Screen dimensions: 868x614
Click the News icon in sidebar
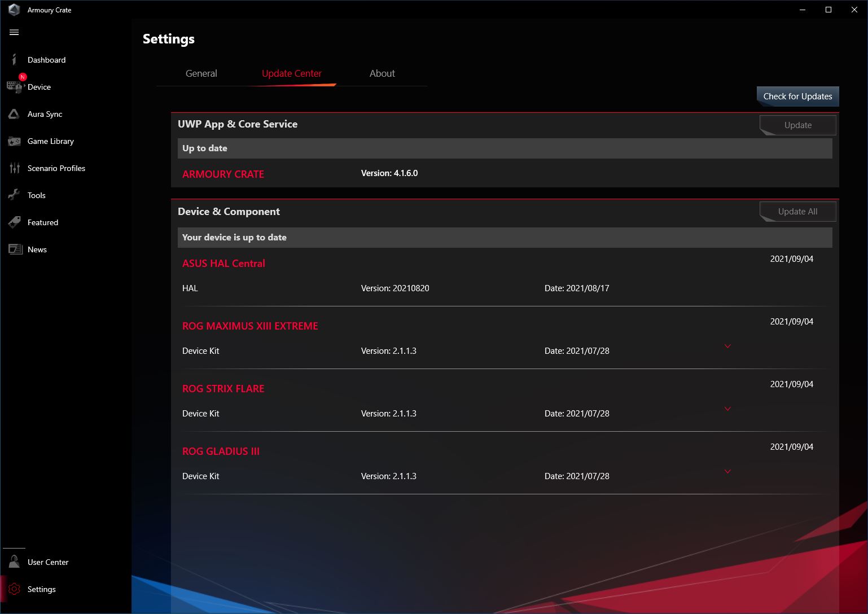point(15,249)
